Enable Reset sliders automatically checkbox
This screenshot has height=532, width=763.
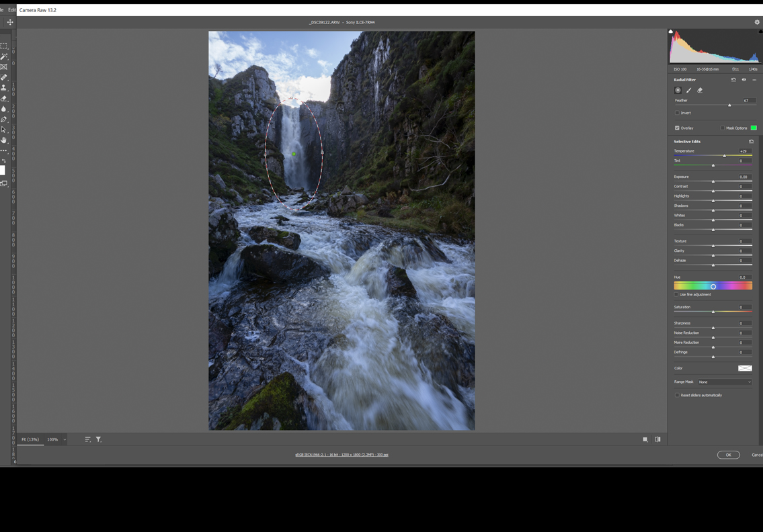[x=677, y=395]
